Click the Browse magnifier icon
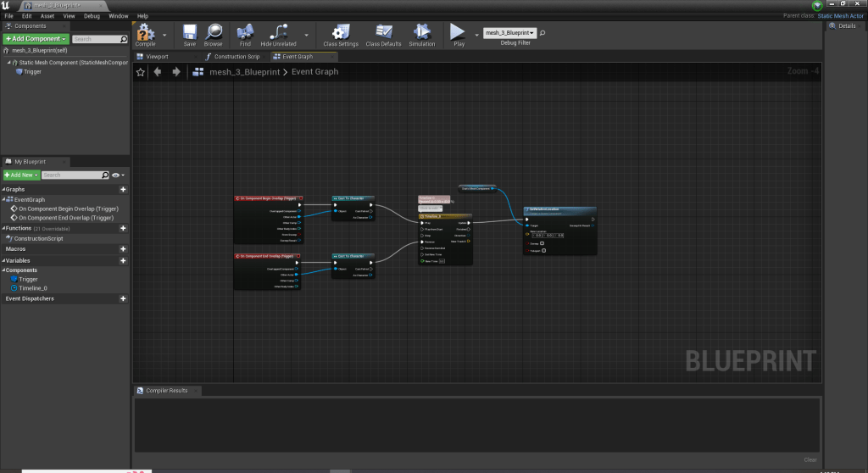868x473 pixels. pyautogui.click(x=213, y=33)
